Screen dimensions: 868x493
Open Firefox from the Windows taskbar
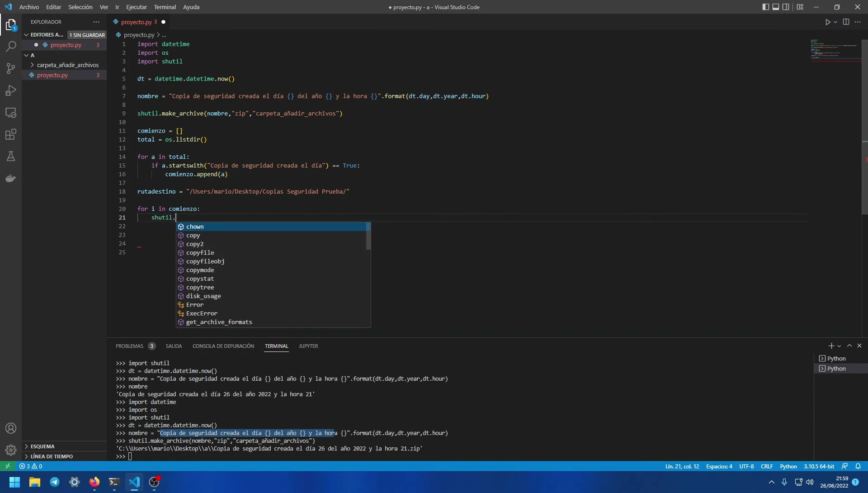click(94, 482)
